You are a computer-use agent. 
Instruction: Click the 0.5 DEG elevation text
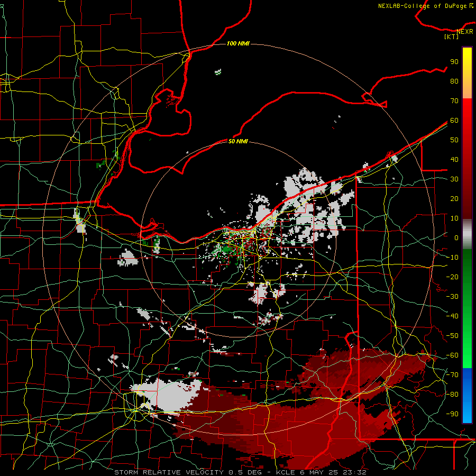click(244, 472)
